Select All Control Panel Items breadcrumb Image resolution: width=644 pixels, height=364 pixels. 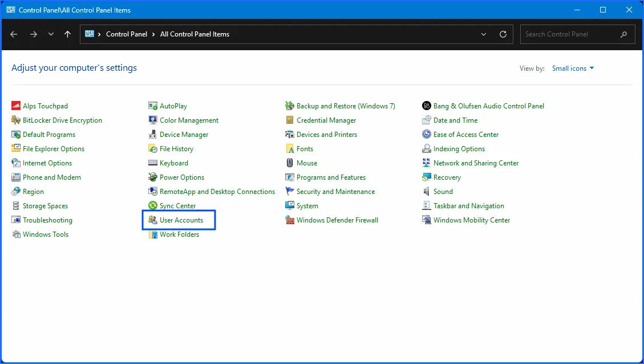195,34
